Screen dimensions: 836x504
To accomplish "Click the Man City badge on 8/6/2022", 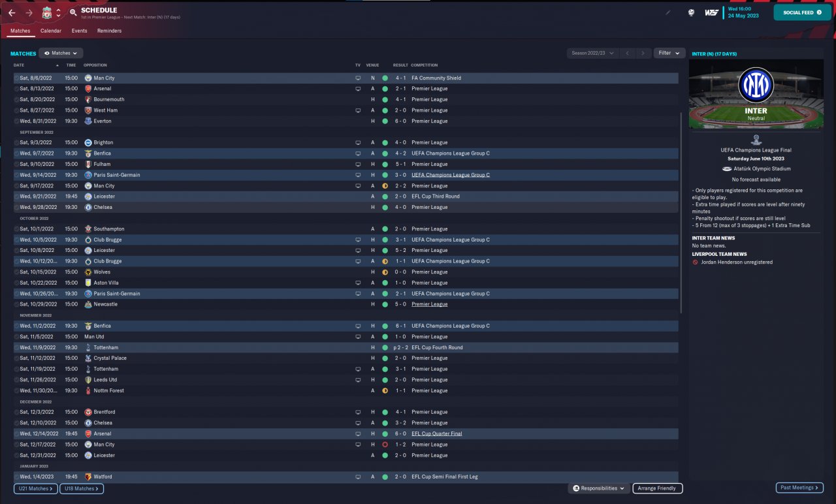I will tap(88, 78).
